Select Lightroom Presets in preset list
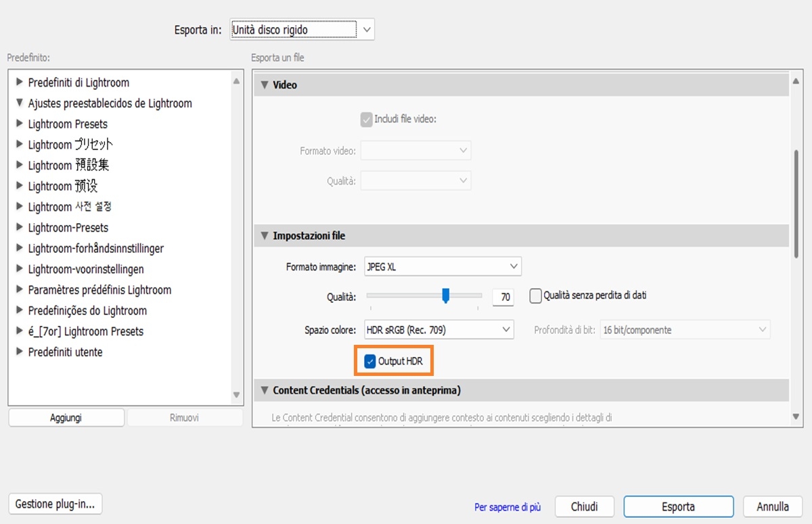Image resolution: width=812 pixels, height=524 pixels. pyautogui.click(x=68, y=124)
